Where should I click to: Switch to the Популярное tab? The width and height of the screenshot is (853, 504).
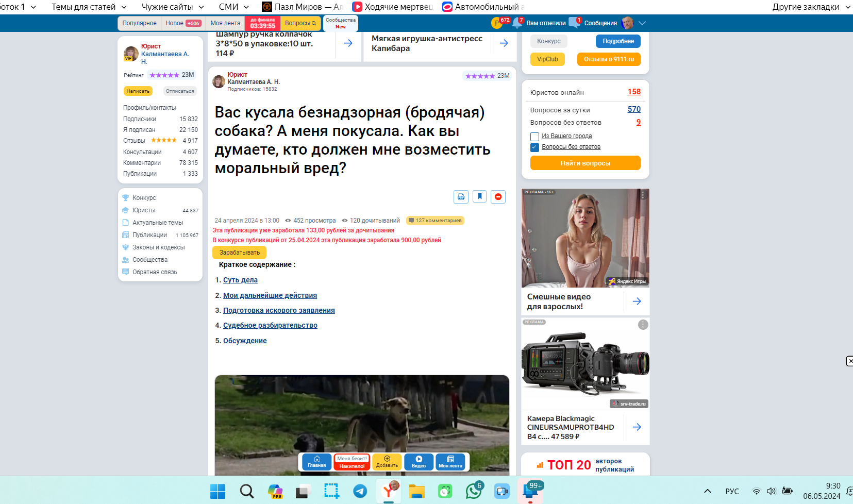click(x=139, y=23)
